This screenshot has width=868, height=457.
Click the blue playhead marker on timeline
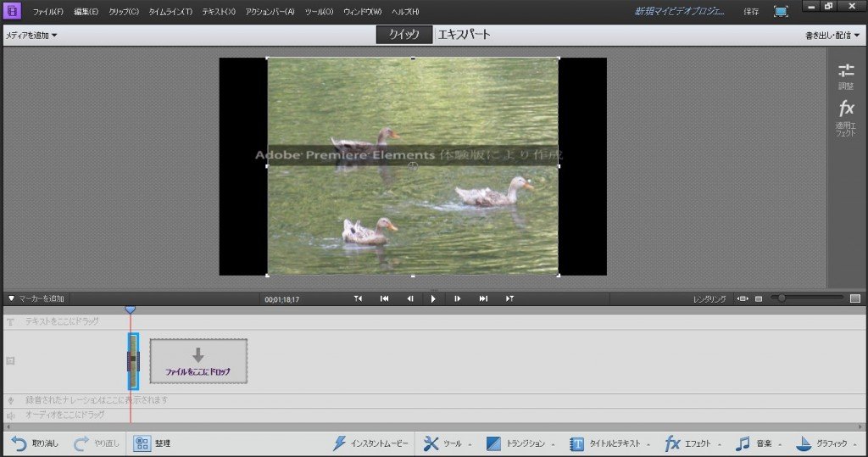[x=130, y=309]
